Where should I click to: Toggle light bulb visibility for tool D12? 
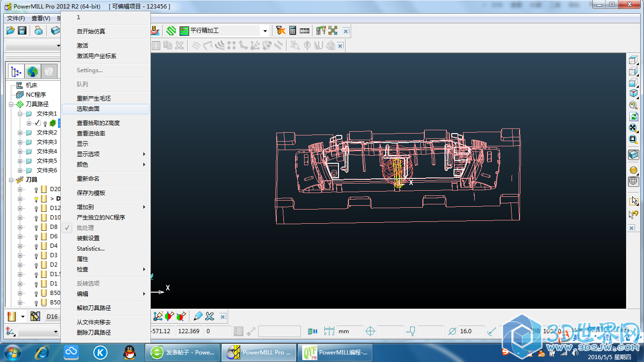click(x=36, y=208)
